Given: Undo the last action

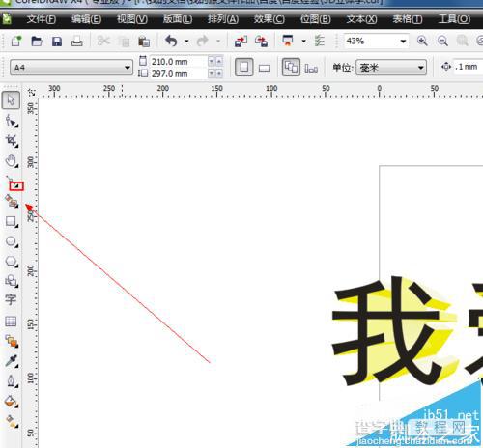Looking at the screenshot, I should point(171,41).
